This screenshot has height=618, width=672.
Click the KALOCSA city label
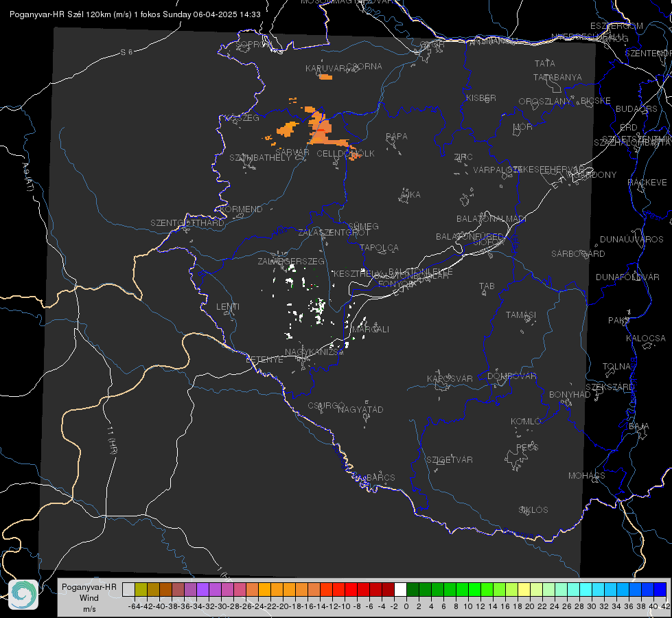646,339
